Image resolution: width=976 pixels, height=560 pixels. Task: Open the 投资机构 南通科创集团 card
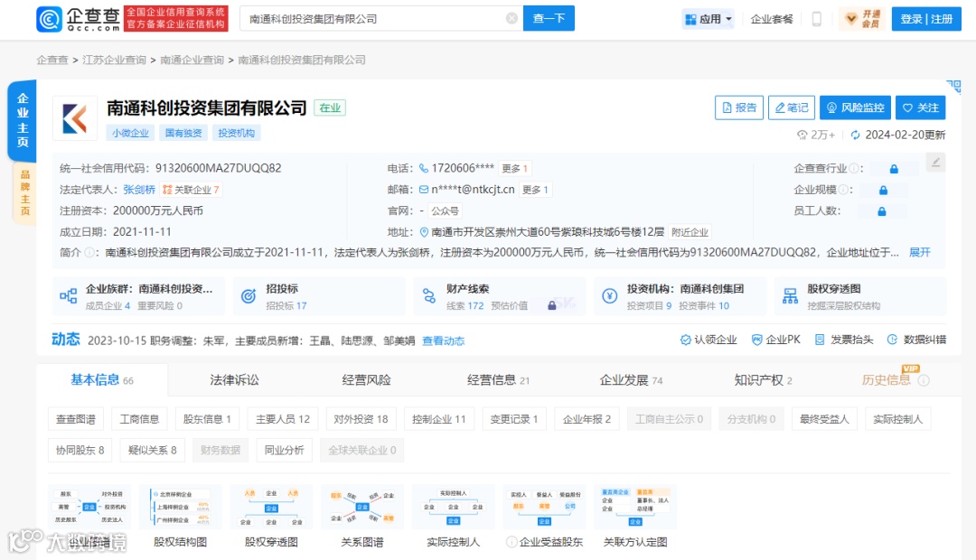(680, 297)
